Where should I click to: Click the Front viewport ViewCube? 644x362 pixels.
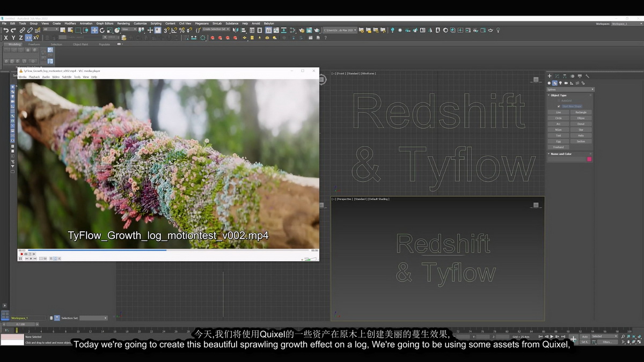tap(536, 79)
